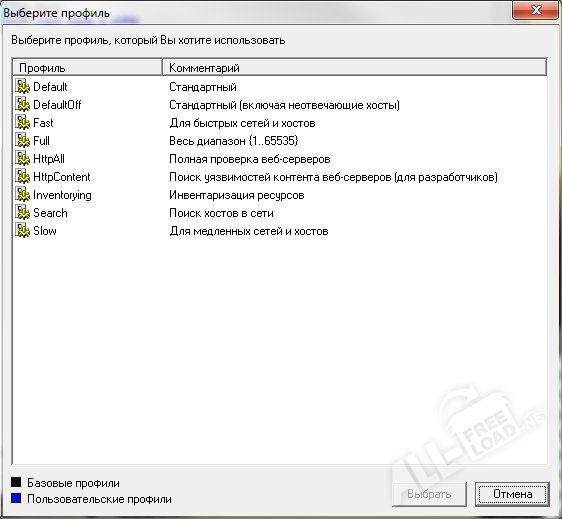Click the Full profile icon
This screenshot has width=562, height=519.
coord(23,141)
